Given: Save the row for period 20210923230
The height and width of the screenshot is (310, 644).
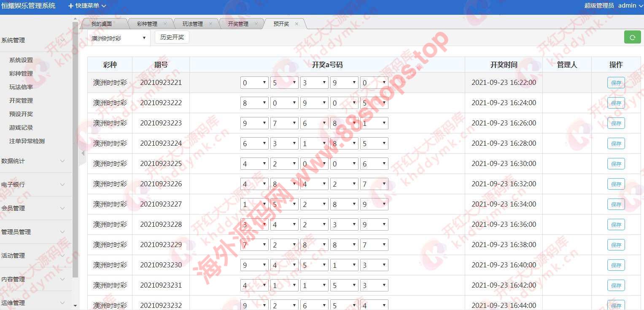Looking at the screenshot, I should pyautogui.click(x=616, y=265).
